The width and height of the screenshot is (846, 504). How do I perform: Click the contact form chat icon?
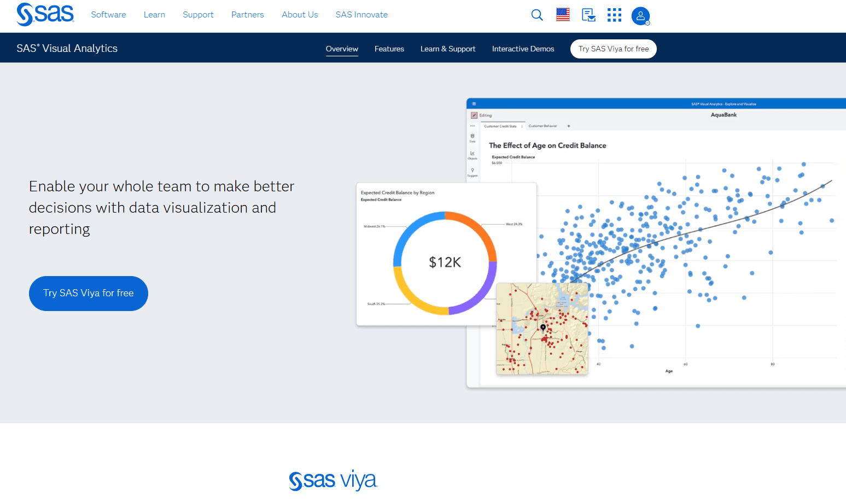click(588, 15)
